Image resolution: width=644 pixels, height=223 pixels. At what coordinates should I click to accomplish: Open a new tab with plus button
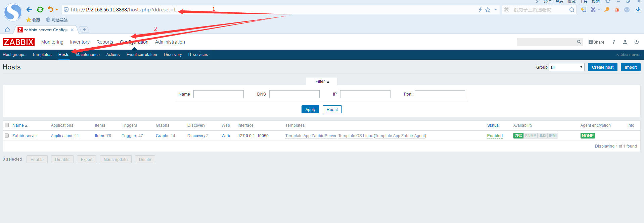(x=84, y=30)
